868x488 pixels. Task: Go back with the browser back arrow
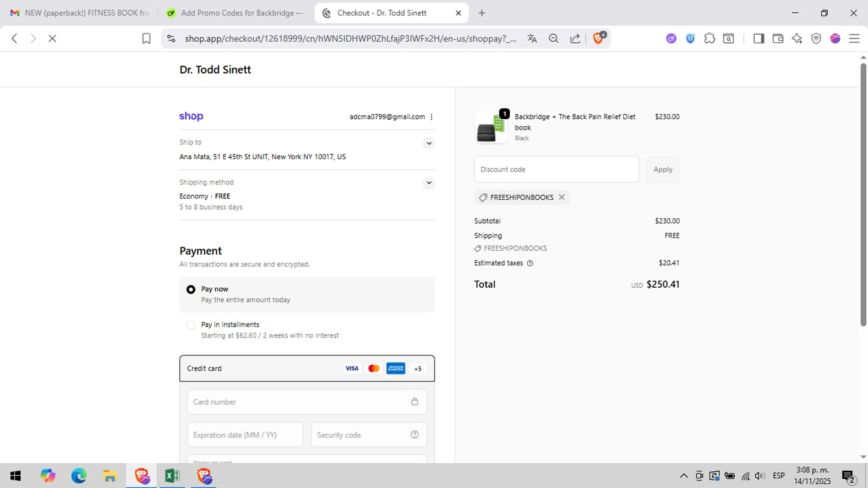(14, 38)
